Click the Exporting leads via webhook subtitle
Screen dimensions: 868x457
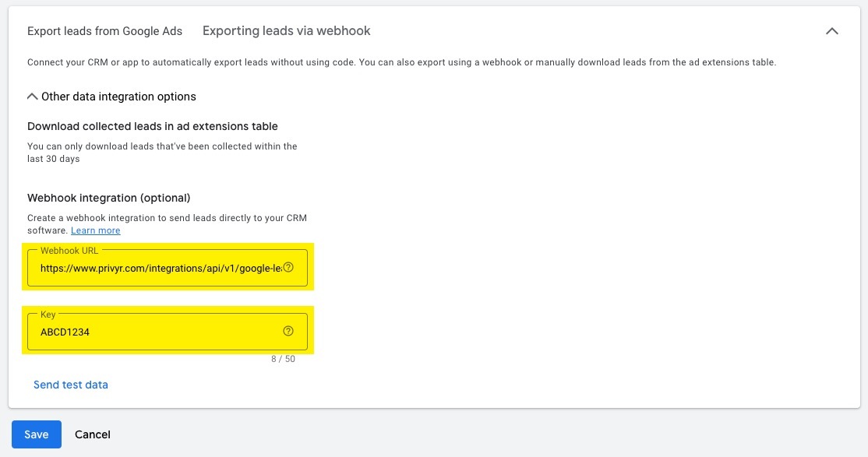(x=286, y=31)
